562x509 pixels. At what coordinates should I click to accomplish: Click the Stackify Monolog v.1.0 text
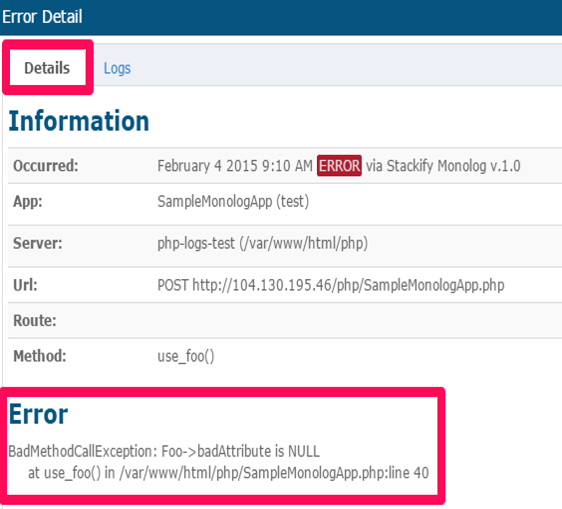pyautogui.click(x=453, y=166)
